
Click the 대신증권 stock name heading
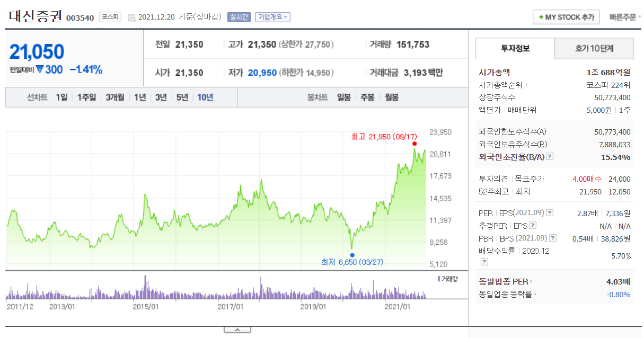click(35, 16)
